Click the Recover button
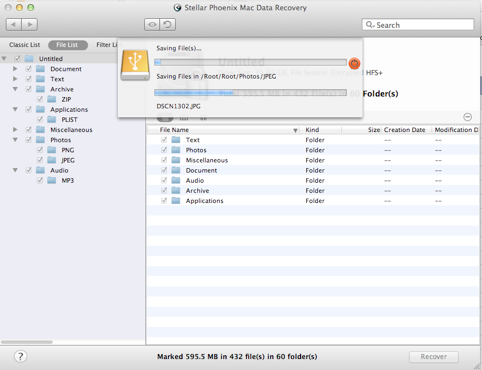The image size is (482, 370). pos(434,357)
